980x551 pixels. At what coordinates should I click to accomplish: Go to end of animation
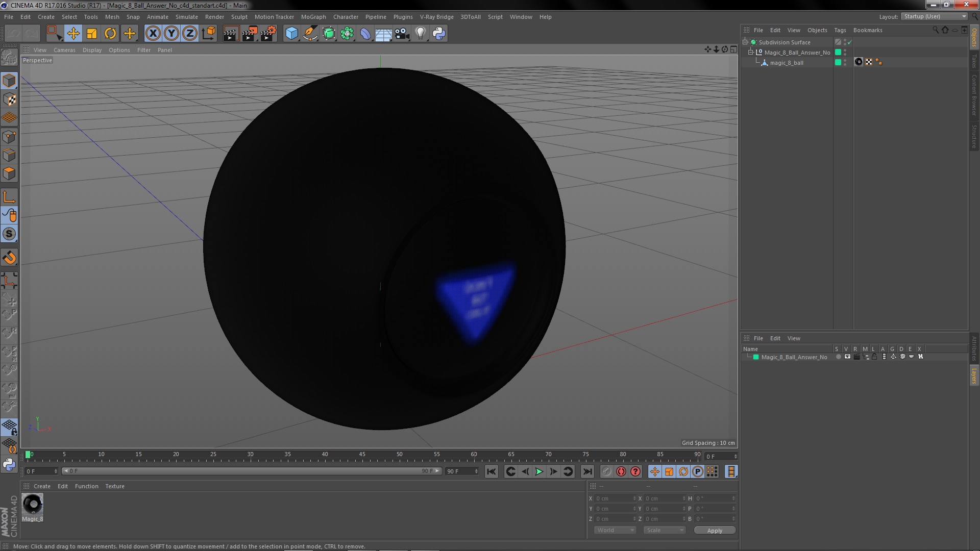(587, 472)
